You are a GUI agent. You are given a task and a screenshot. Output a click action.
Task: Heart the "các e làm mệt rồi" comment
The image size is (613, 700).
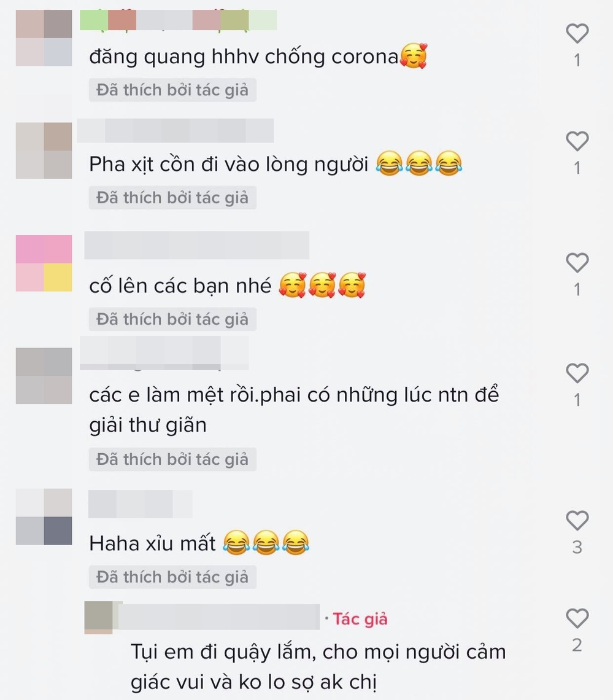(577, 373)
